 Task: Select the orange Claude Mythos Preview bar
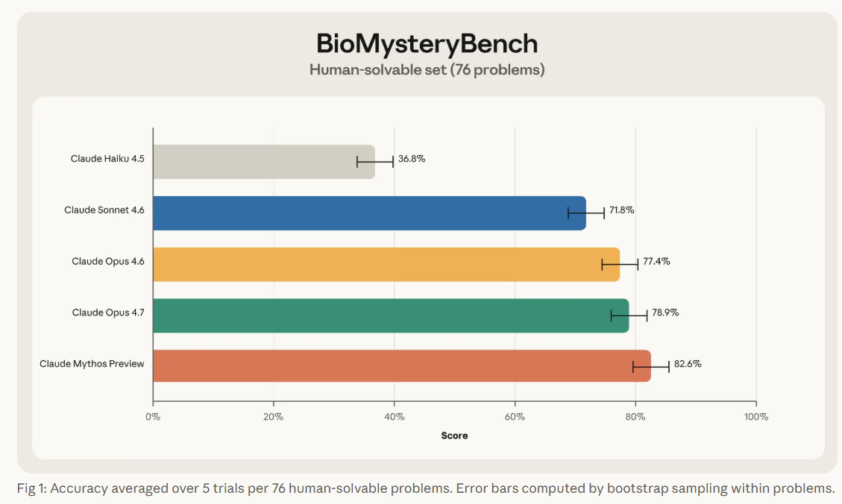click(401, 365)
